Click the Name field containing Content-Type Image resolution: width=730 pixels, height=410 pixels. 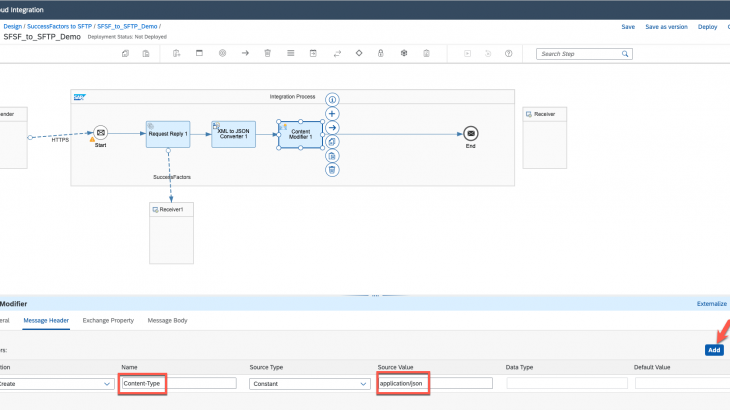tap(179, 383)
